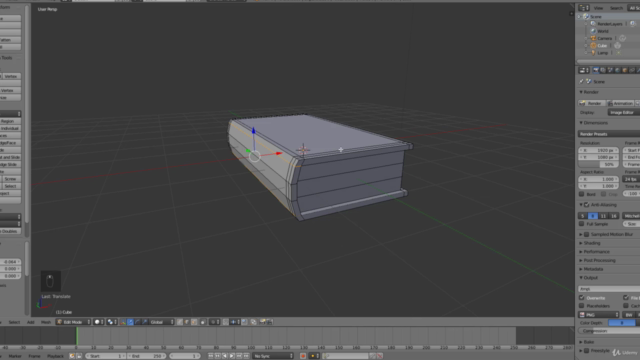640x360 pixels.
Task: Switch to face select mode icon
Action: click(x=194, y=322)
